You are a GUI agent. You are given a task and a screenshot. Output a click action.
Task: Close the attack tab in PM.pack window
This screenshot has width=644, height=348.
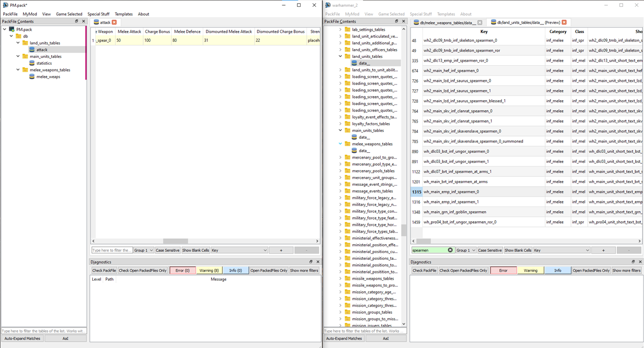coord(114,22)
